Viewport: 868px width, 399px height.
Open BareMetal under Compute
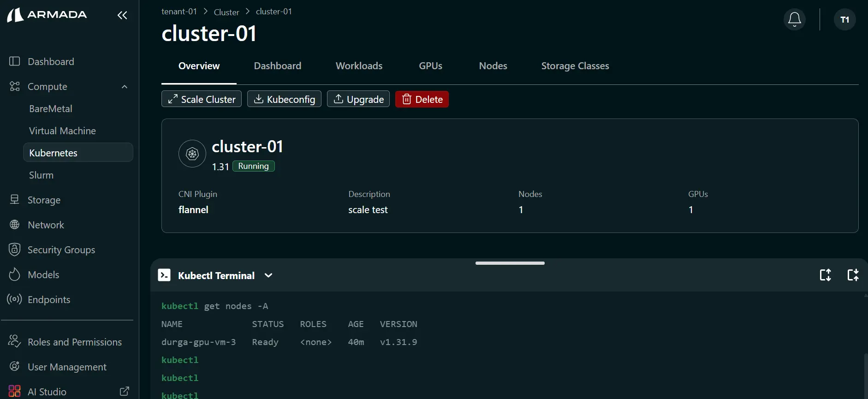point(51,109)
